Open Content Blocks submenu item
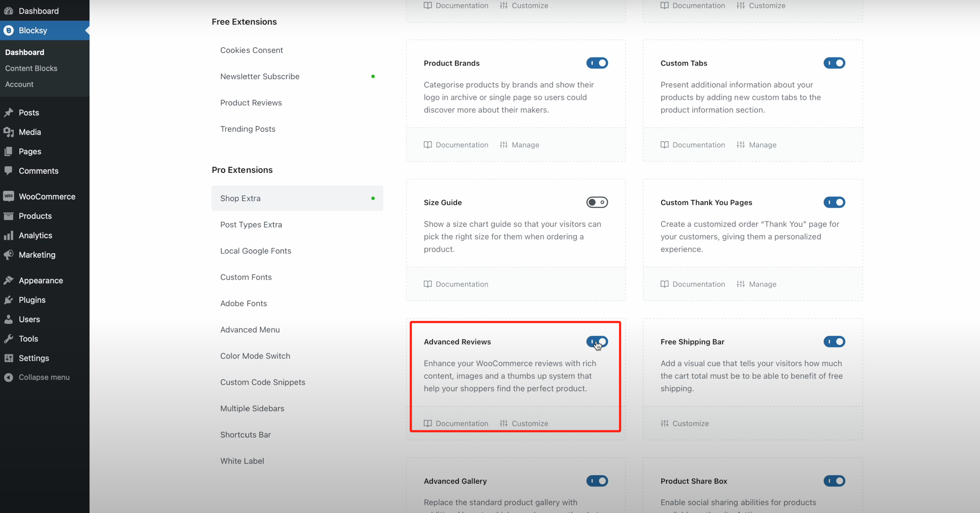 (x=31, y=68)
